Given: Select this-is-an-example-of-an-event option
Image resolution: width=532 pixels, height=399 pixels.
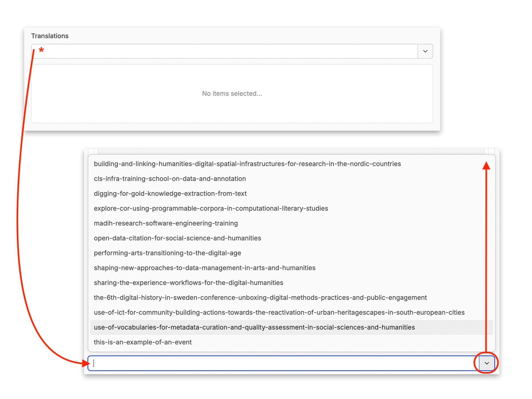Looking at the screenshot, I should 143,342.
